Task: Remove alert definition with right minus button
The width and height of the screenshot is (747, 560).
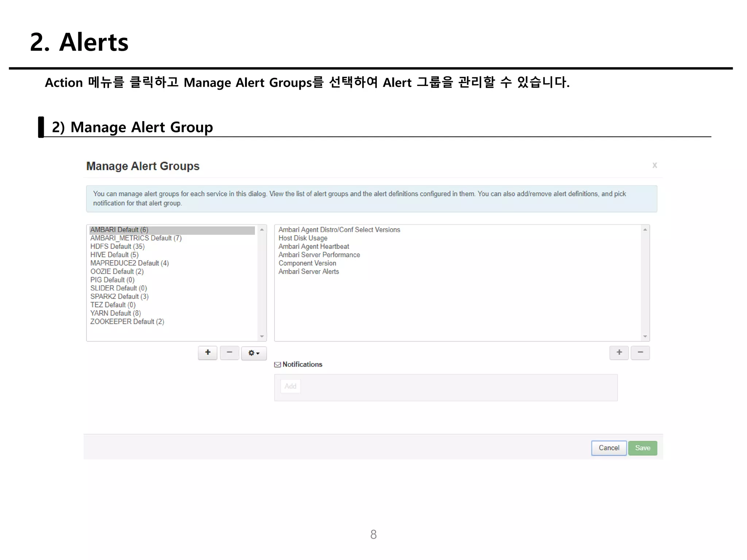Action: point(640,353)
